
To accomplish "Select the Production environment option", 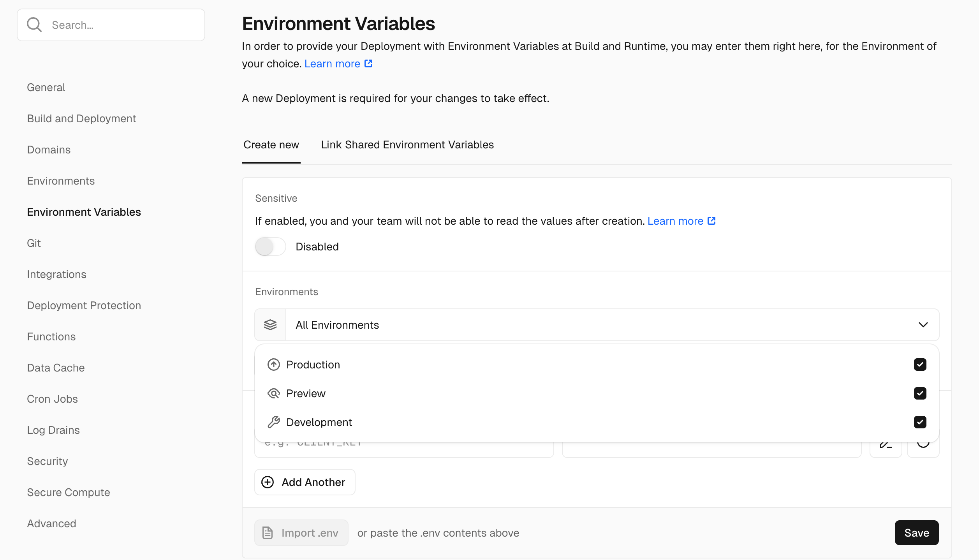I will [597, 365].
